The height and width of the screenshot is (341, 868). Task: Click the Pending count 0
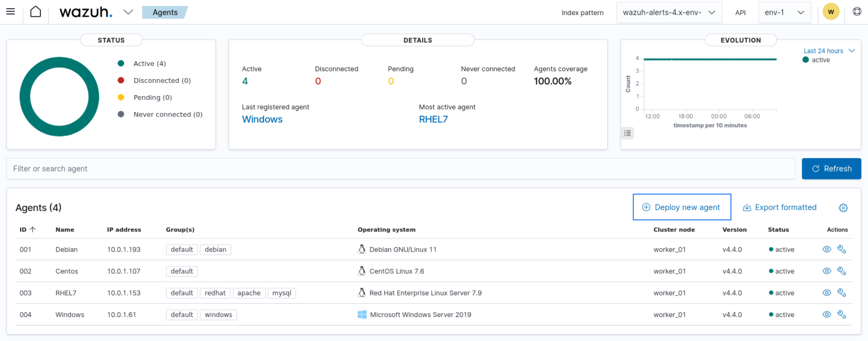point(391,81)
